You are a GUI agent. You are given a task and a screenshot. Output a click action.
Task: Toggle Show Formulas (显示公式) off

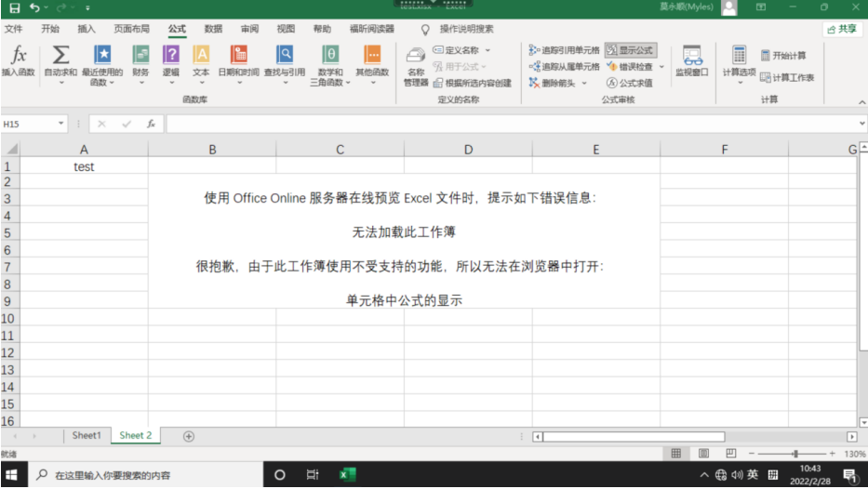click(630, 50)
